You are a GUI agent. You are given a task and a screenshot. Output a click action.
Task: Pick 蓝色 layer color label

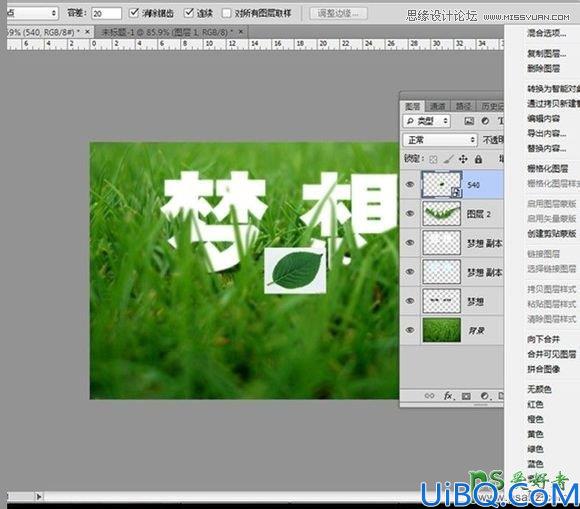536,464
